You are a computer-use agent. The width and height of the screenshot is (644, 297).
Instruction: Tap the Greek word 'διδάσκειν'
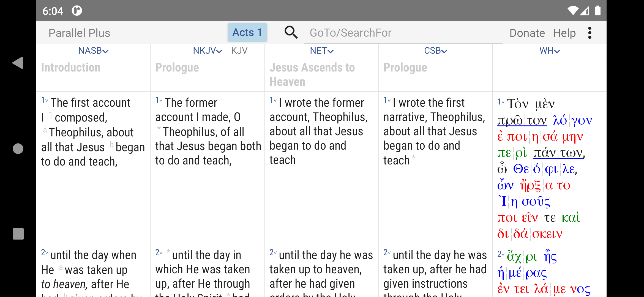point(530,234)
